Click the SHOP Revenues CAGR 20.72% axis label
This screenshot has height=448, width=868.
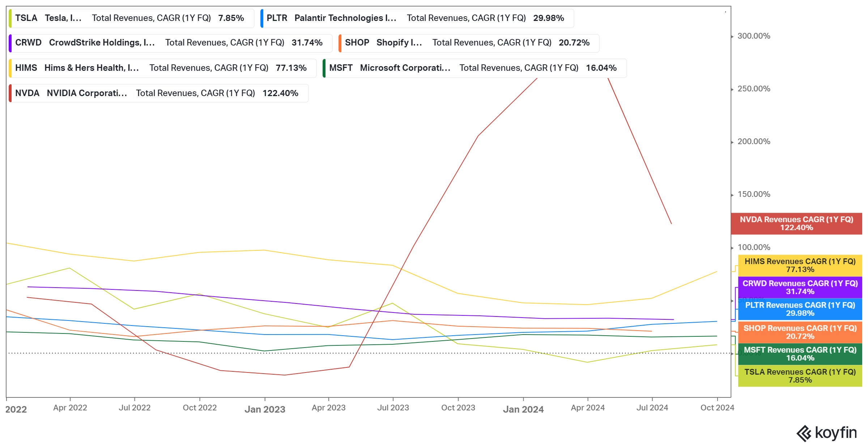(x=800, y=332)
